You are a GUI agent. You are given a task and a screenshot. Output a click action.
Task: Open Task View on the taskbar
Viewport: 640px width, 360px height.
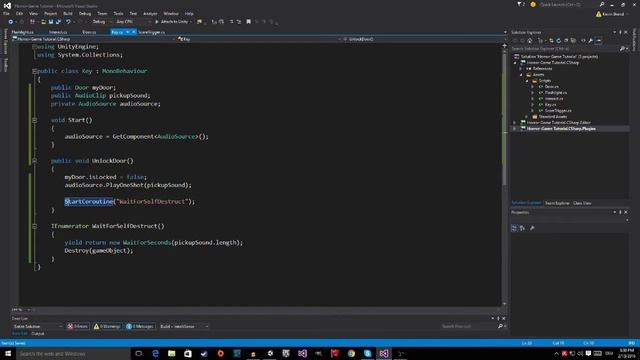[x=138, y=353]
